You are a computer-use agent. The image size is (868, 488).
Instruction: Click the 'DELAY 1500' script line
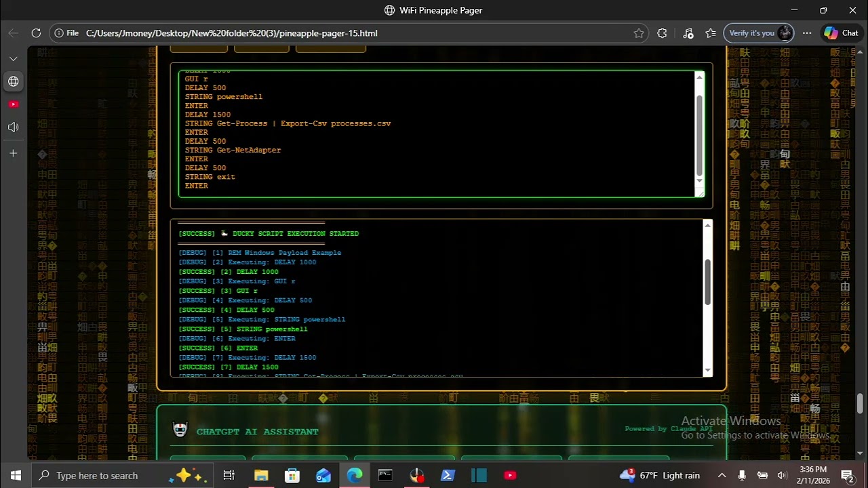coord(208,115)
